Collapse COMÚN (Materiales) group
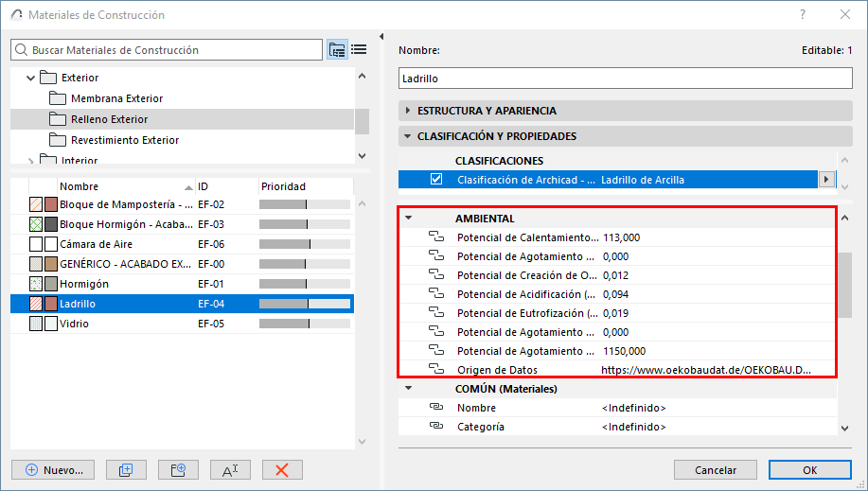The height and width of the screenshot is (491, 868). (409, 388)
